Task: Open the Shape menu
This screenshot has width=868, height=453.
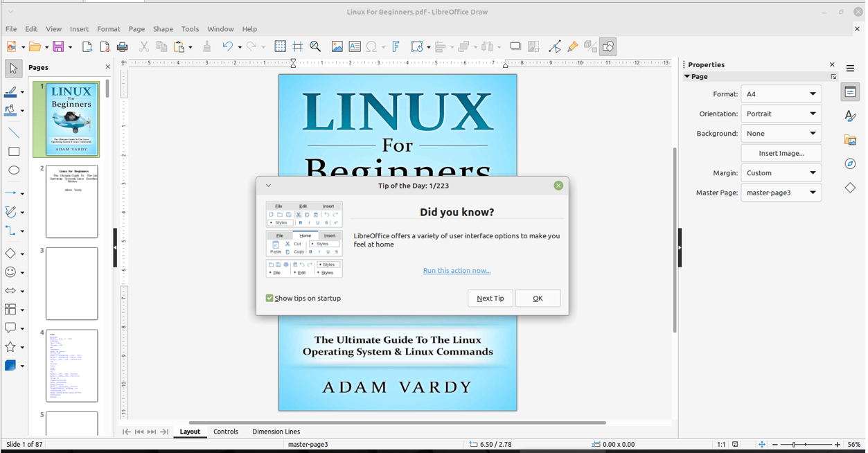Action: [163, 29]
